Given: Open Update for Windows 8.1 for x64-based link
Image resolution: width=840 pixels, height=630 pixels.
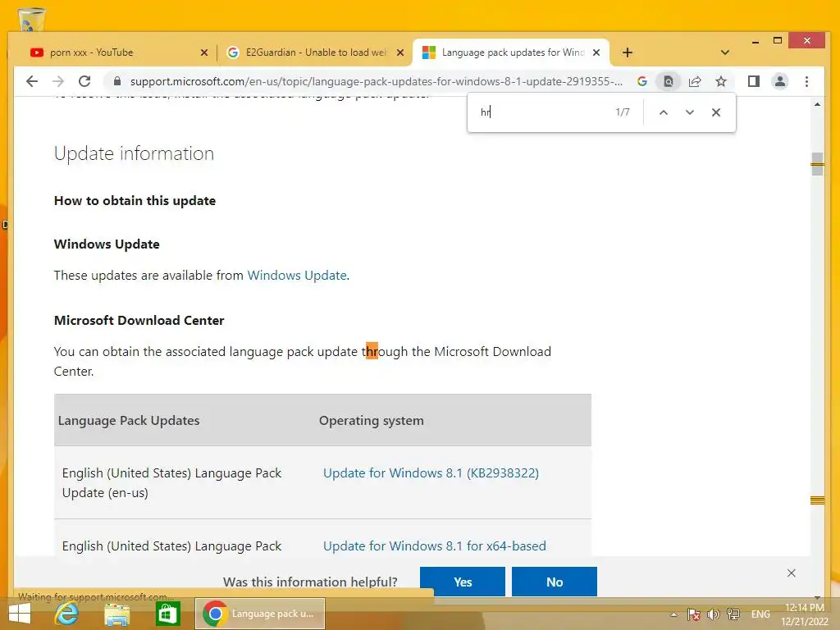Looking at the screenshot, I should (435, 546).
